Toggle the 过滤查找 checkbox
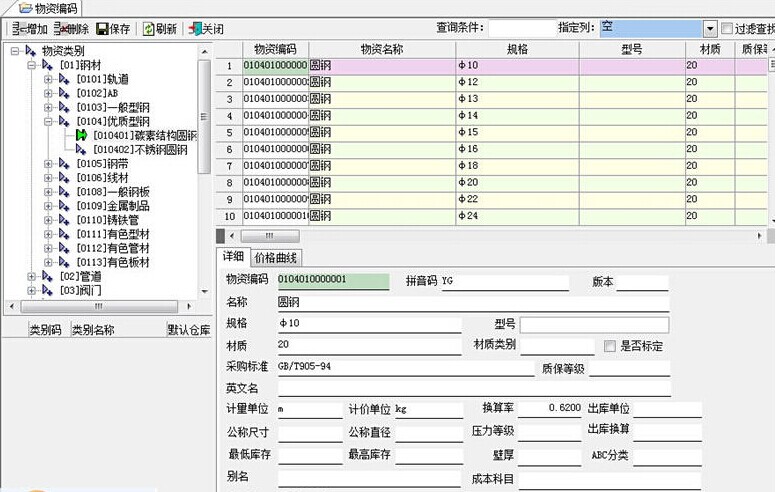Image resolution: width=779 pixels, height=492 pixels. (726, 29)
